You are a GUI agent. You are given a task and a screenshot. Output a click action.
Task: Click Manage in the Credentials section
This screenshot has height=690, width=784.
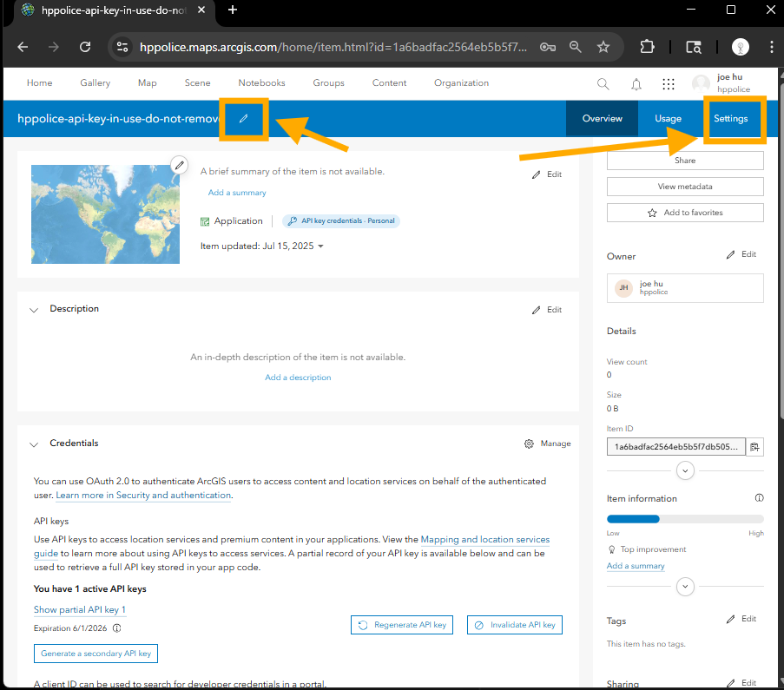(x=548, y=444)
